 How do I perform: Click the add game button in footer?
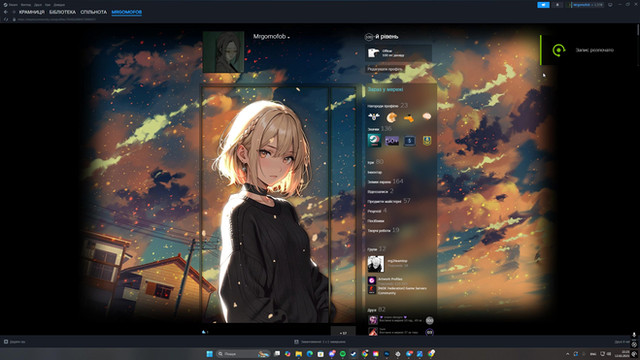click(14, 342)
